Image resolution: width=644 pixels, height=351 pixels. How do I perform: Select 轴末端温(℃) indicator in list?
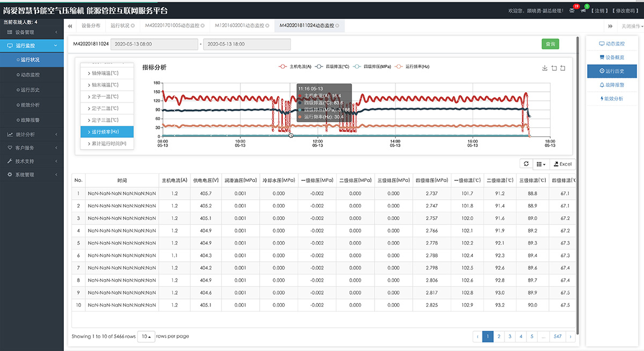click(107, 85)
